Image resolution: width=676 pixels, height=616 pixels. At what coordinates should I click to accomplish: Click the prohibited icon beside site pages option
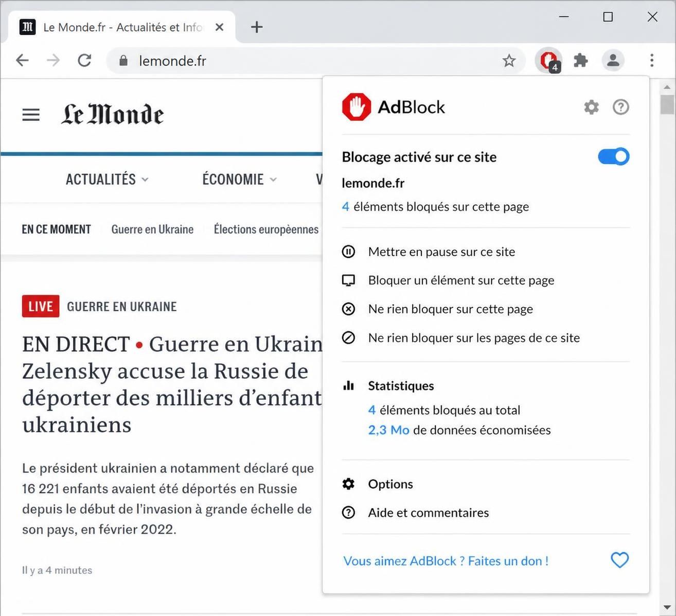point(348,338)
